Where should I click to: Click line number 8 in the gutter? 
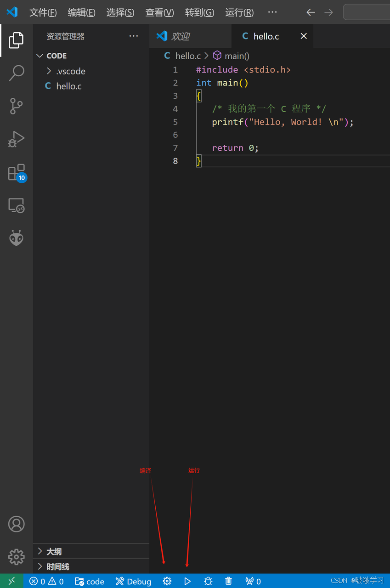(175, 161)
